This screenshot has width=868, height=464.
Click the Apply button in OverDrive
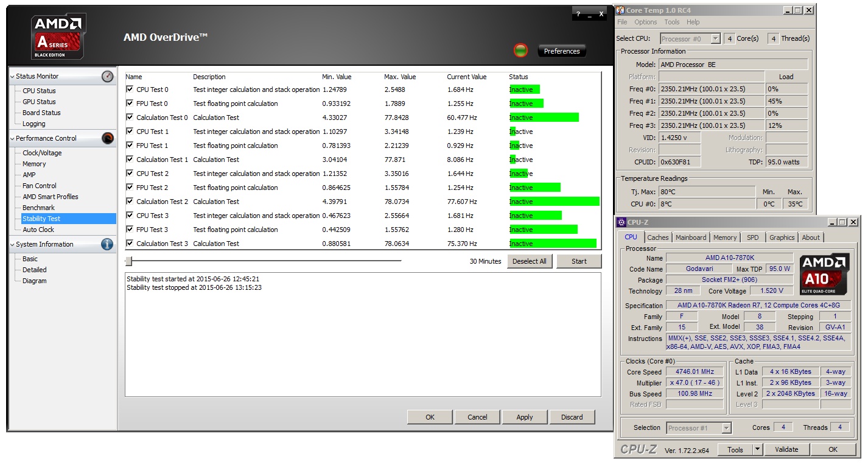[525, 417]
